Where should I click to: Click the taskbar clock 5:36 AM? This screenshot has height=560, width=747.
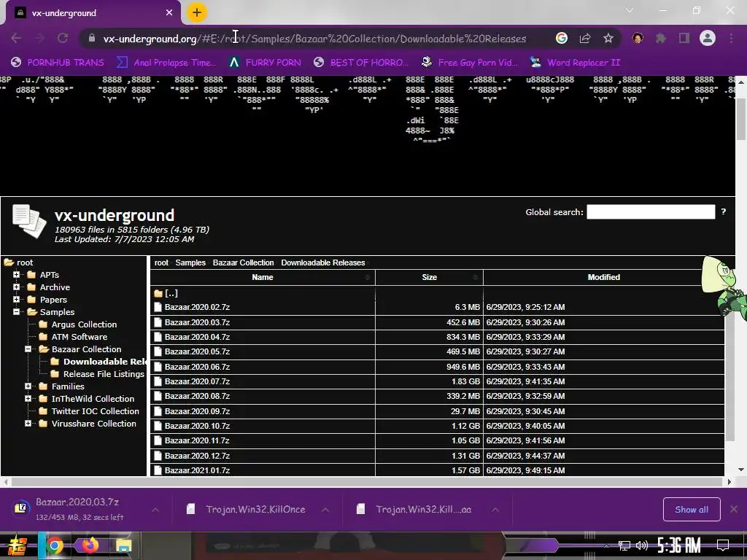(678, 545)
